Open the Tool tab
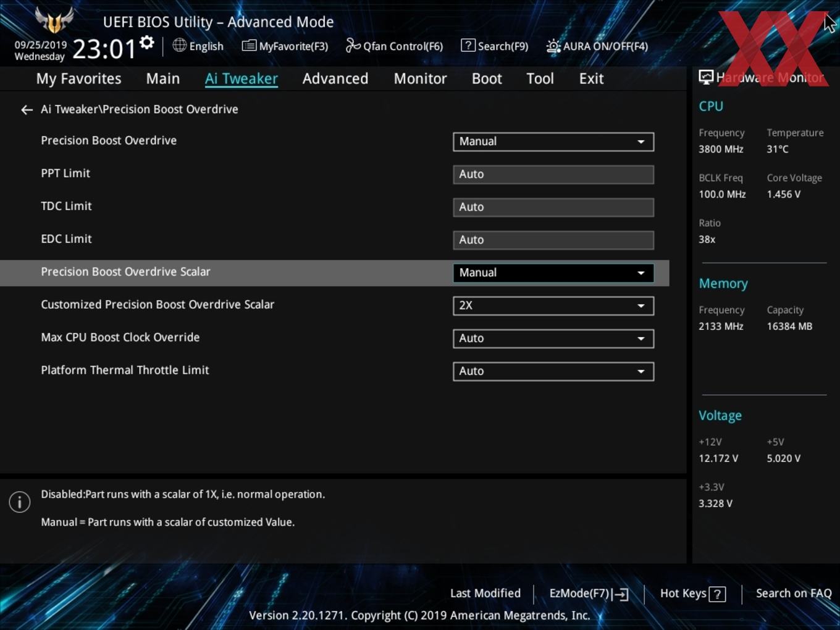Screen dimensions: 840x630 point(540,78)
